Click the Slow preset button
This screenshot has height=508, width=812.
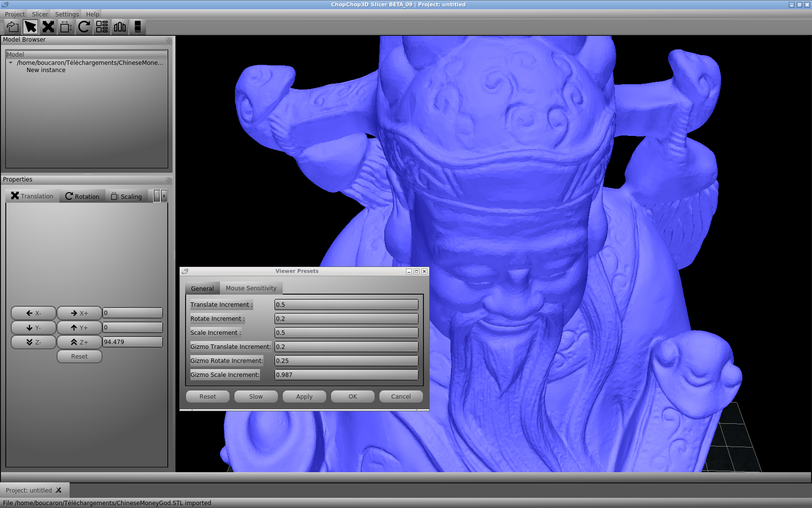click(x=256, y=397)
